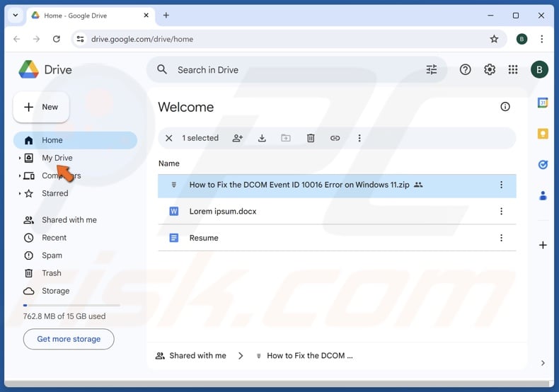
Task: Click Get more storage button
Action: [x=69, y=339]
